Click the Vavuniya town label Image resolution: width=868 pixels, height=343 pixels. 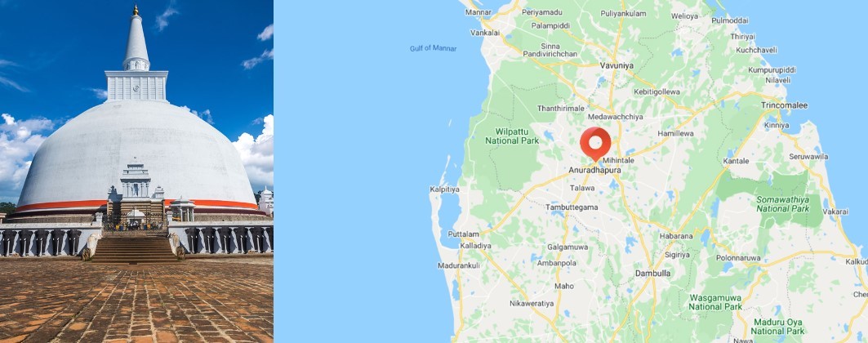[x=617, y=65]
